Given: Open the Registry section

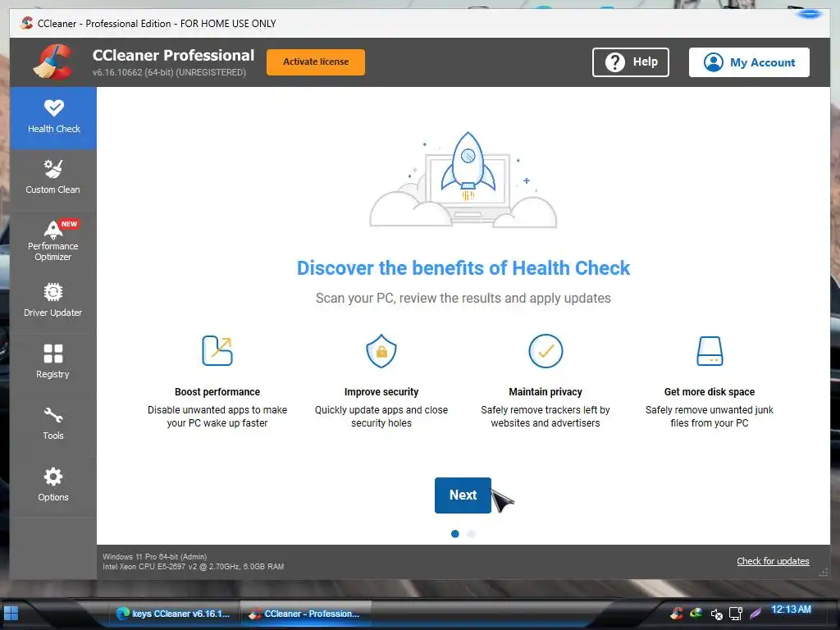Looking at the screenshot, I should click(53, 363).
